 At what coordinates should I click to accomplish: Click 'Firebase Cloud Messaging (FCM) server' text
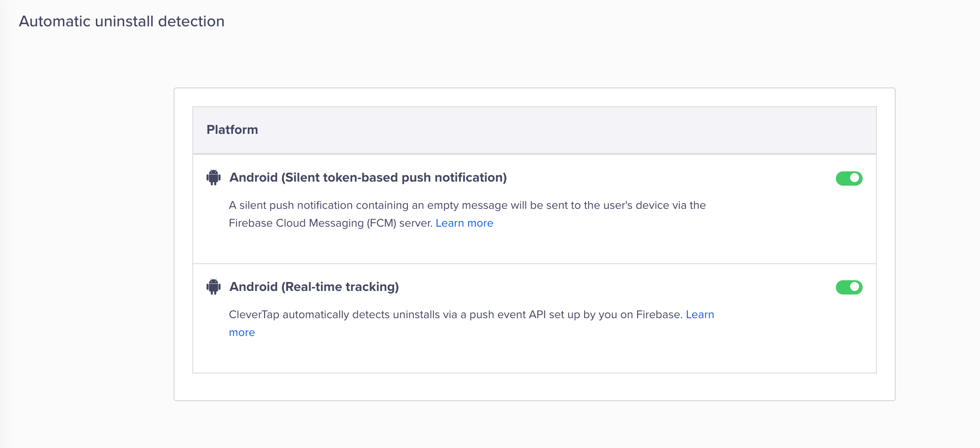click(x=330, y=223)
